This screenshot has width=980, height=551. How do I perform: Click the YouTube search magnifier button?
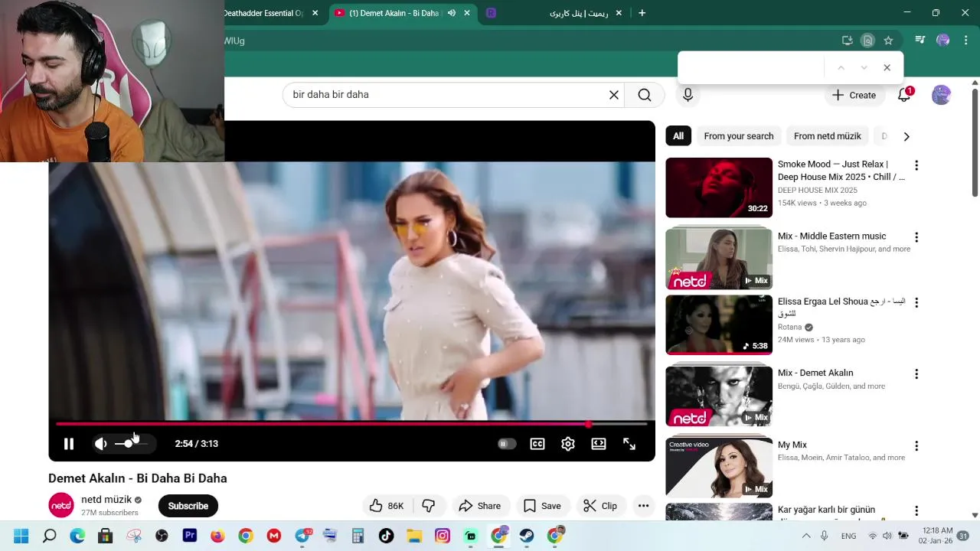coord(645,95)
